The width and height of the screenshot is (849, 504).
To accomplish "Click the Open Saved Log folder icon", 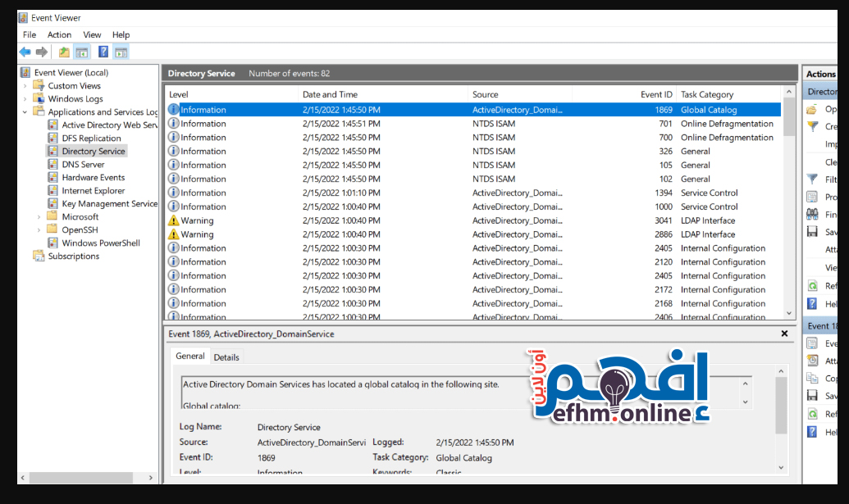I will tap(812, 109).
